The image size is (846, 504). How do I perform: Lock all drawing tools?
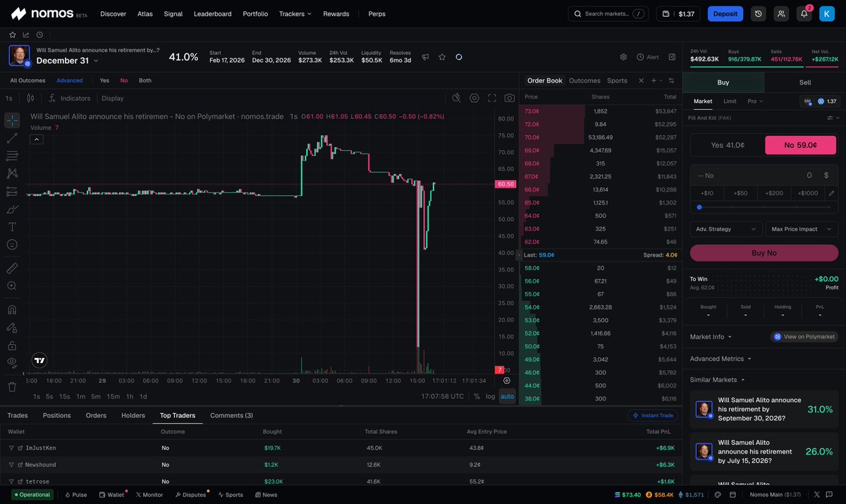pyautogui.click(x=12, y=345)
